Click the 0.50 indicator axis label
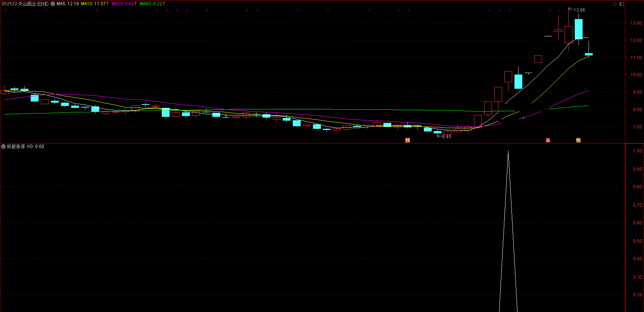644x312 pixels. [x=637, y=241]
